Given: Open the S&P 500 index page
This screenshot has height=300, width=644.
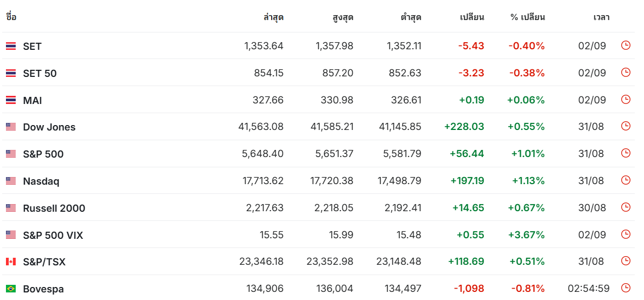Looking at the screenshot, I should click(x=43, y=154).
